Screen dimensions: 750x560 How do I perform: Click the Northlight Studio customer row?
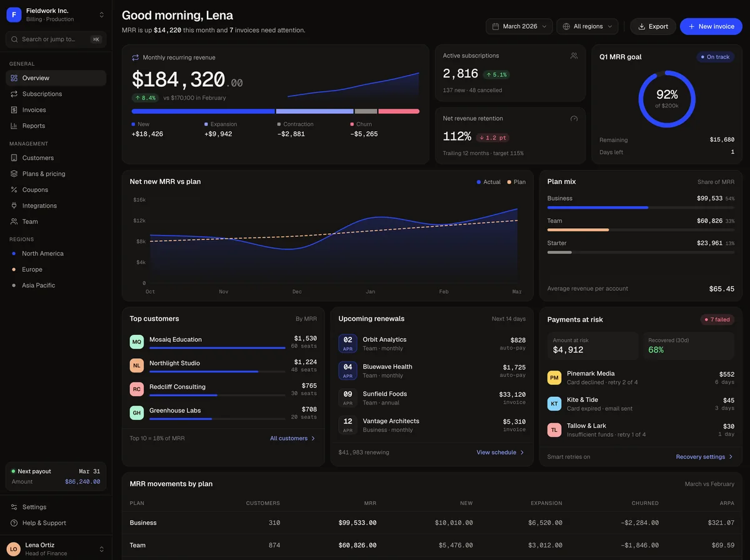pyautogui.click(x=223, y=366)
